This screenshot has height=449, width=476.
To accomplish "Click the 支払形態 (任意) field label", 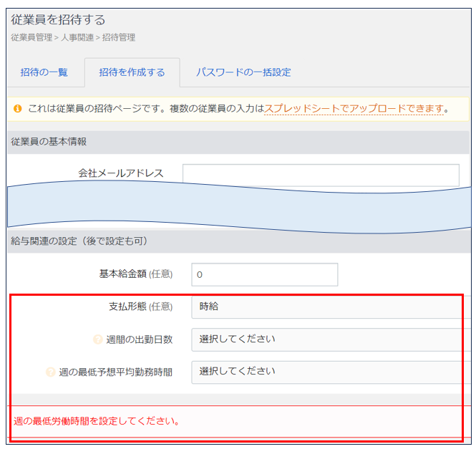I will tap(135, 306).
